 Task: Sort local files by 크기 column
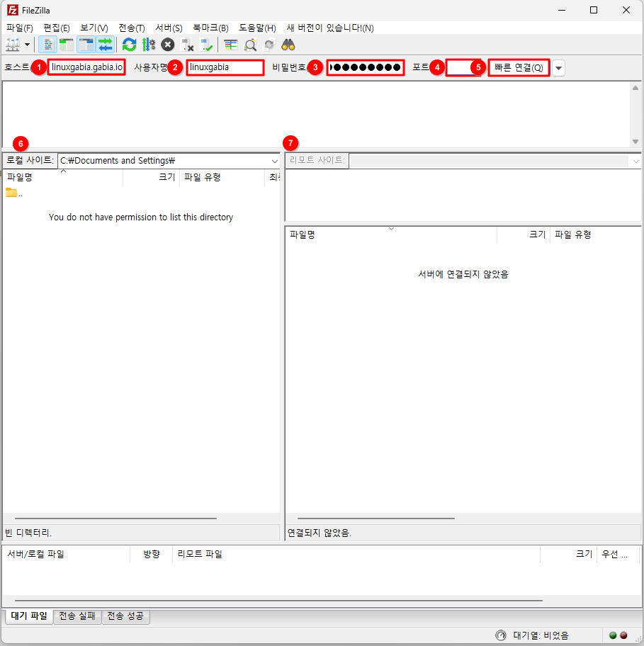click(x=151, y=177)
